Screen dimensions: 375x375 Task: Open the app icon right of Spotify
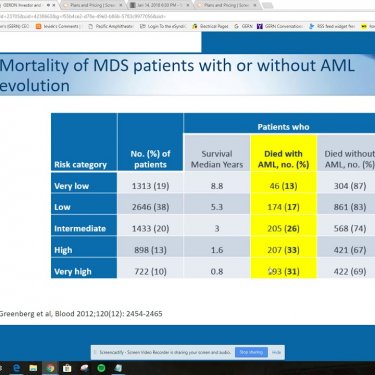118,368
